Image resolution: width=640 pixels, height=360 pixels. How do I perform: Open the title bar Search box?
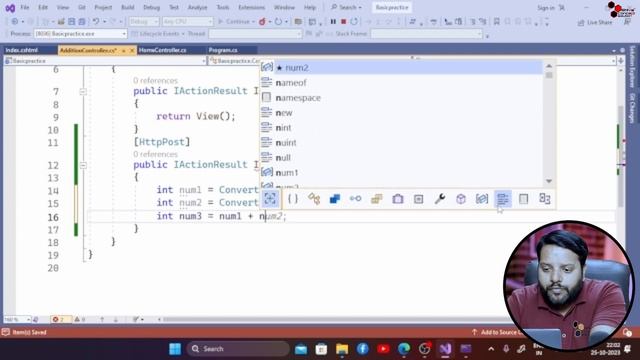click(347, 7)
